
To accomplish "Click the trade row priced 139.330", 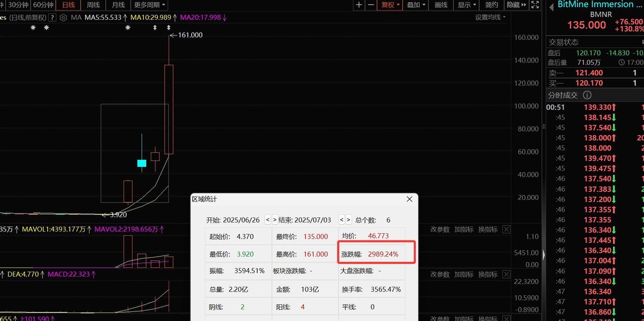I will (595, 107).
